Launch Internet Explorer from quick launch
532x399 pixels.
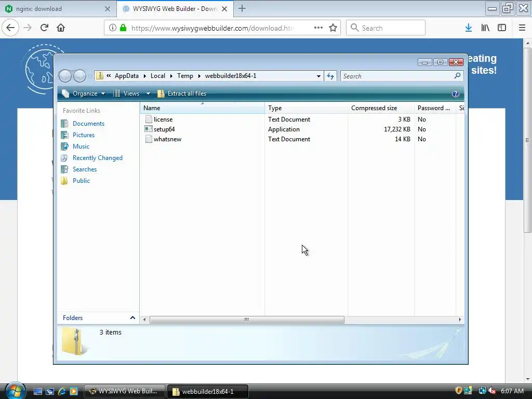(x=62, y=391)
